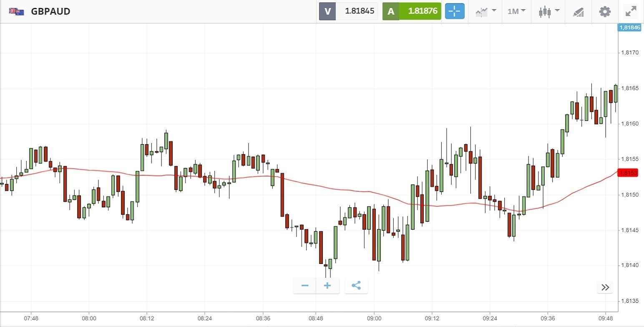This screenshot has height=327, width=644.
Task: Click the 08:12 time axis label
Action: point(146,318)
